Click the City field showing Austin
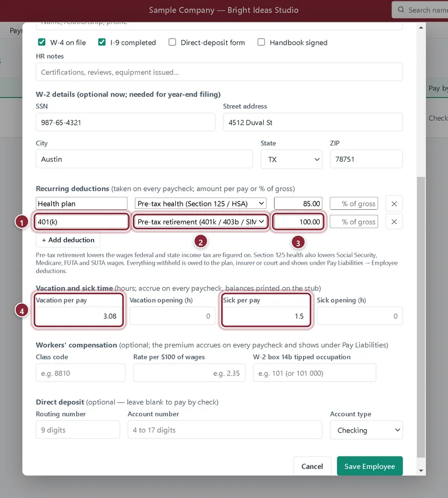 144,159
